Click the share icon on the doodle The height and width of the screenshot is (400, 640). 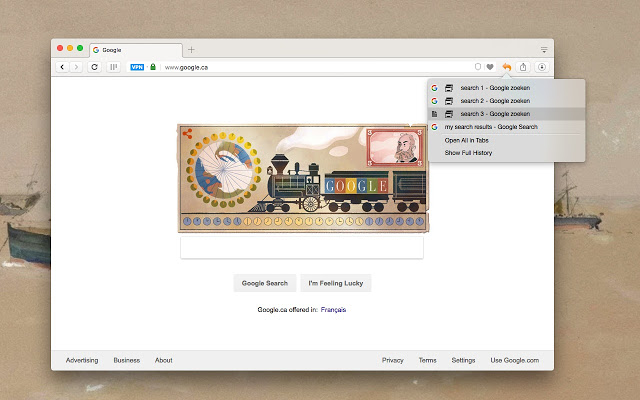[187, 134]
